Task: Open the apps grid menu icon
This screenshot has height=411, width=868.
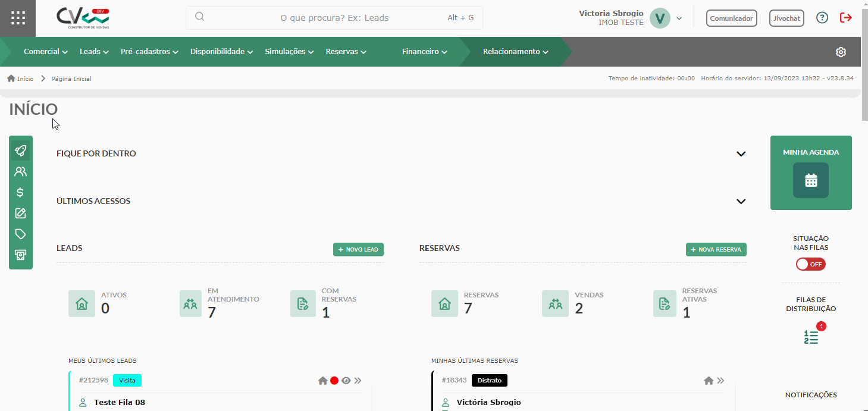Action: point(18,18)
